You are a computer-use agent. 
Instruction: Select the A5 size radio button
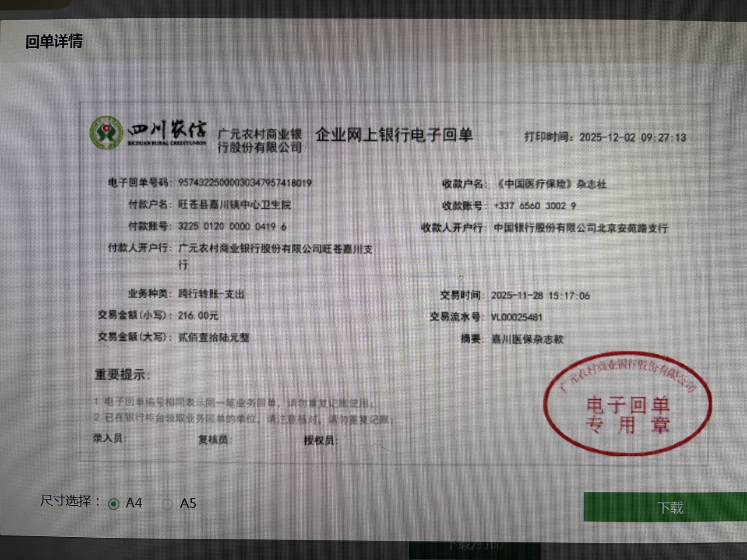167,504
